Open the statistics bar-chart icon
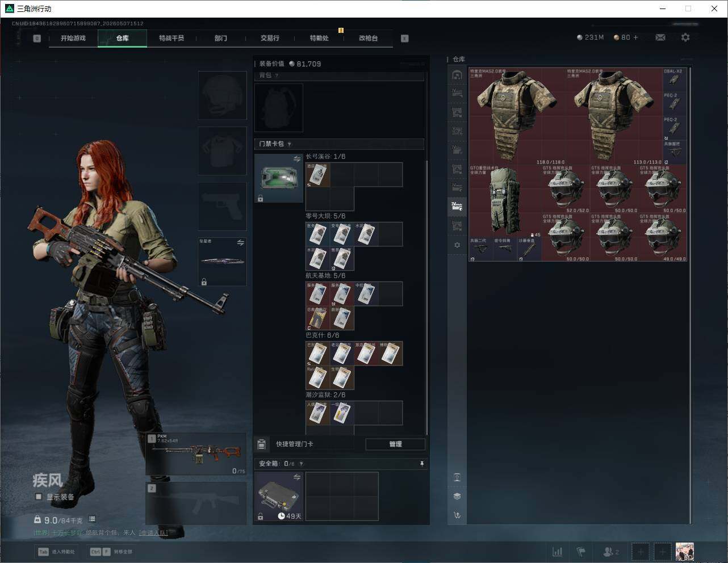Viewport: 728px width, 563px height. pos(558,552)
